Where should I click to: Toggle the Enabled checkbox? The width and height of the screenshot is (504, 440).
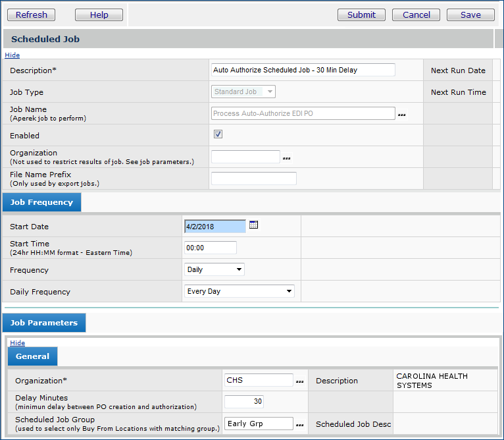coord(218,134)
